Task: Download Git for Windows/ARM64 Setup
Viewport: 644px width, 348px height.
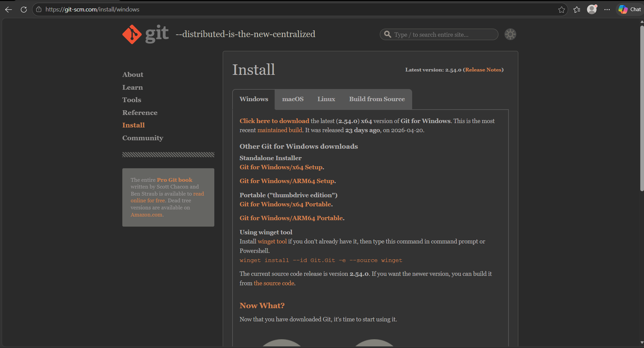Action: [x=287, y=181]
